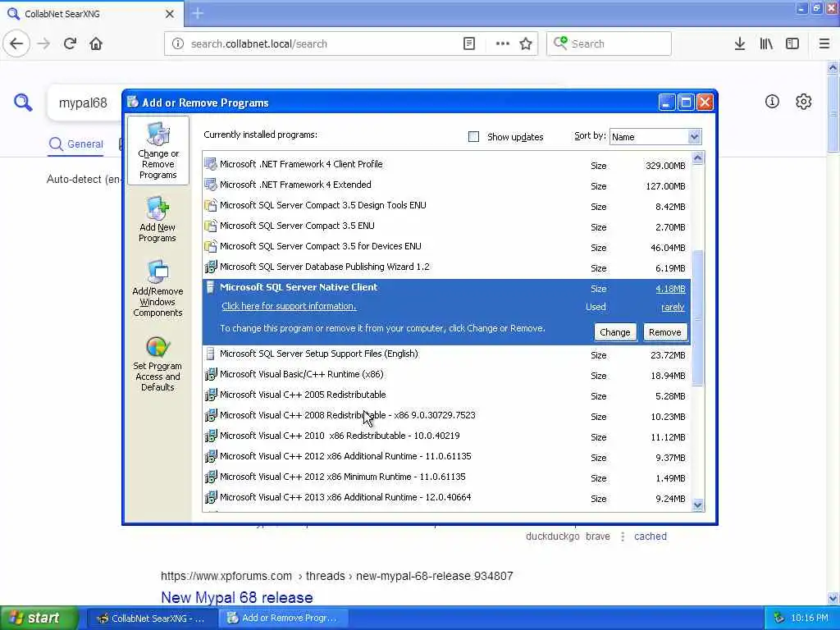Open Add New Programs sidebar icon
The width and height of the screenshot is (840, 630).
(157, 220)
